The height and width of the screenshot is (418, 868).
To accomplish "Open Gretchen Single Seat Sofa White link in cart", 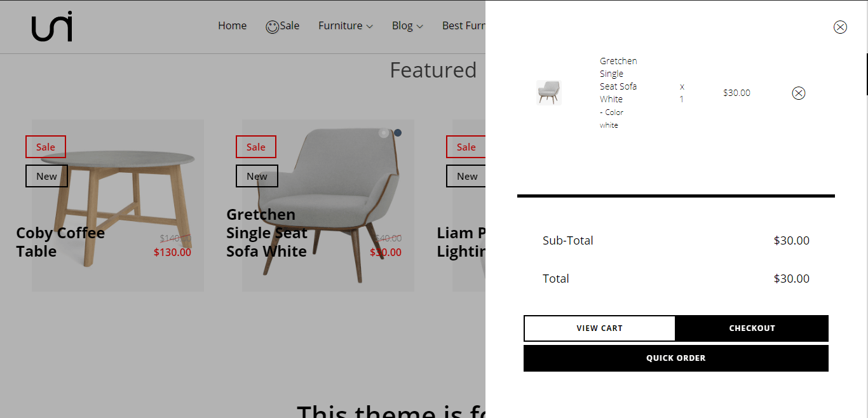I will (x=618, y=80).
